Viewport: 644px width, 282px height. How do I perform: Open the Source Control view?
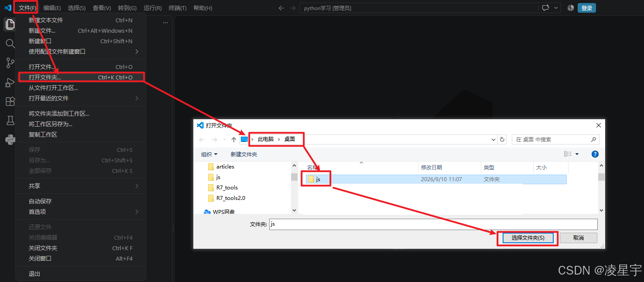[x=10, y=63]
